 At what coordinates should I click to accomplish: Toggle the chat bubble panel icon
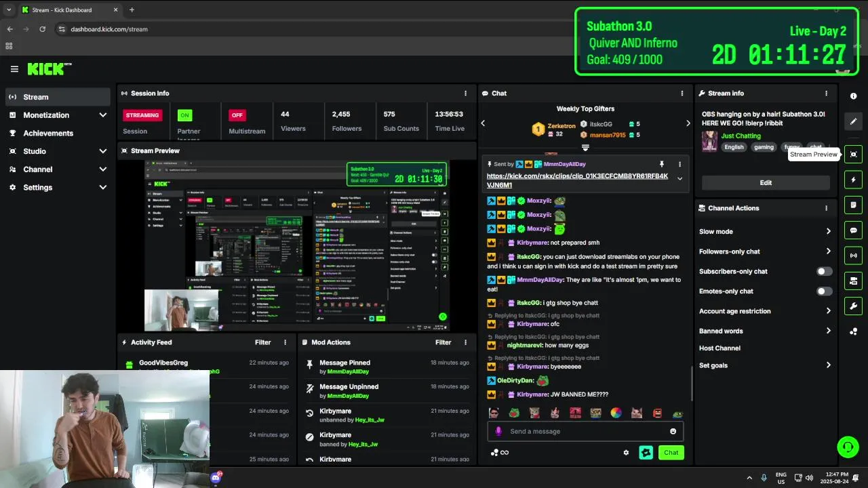[854, 230]
